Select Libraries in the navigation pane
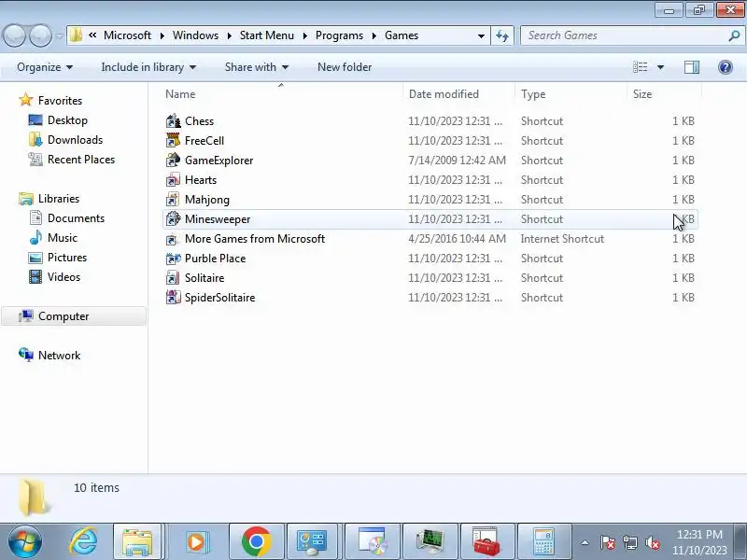 coord(59,199)
